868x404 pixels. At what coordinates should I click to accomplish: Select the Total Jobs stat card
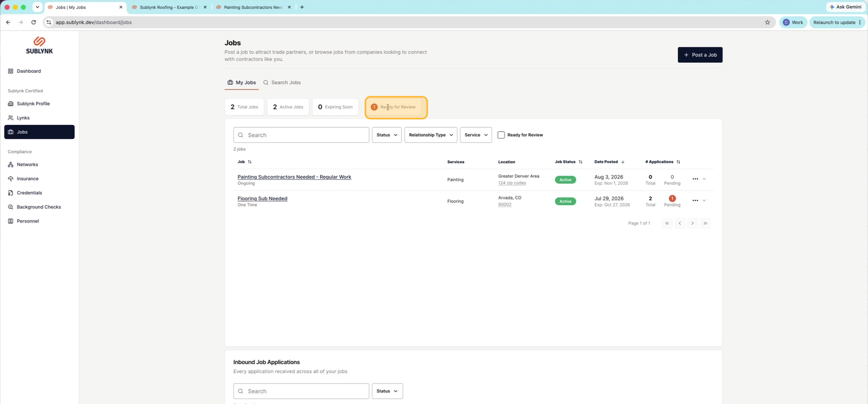[244, 107]
